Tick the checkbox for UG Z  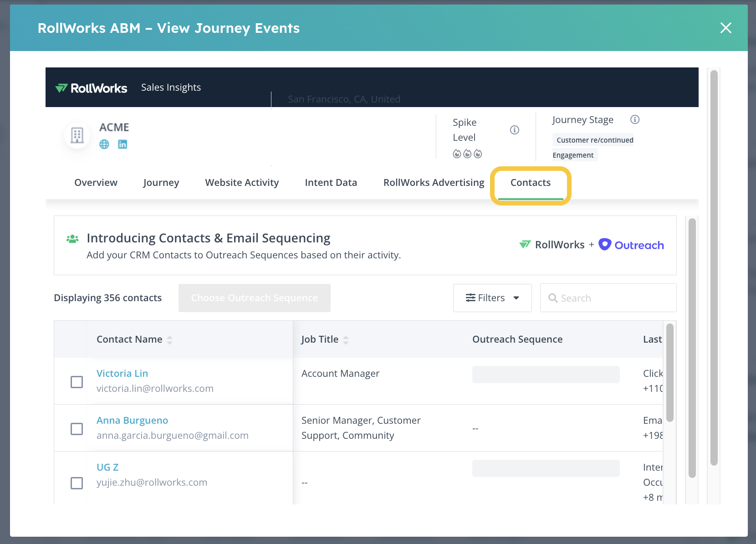tap(77, 483)
